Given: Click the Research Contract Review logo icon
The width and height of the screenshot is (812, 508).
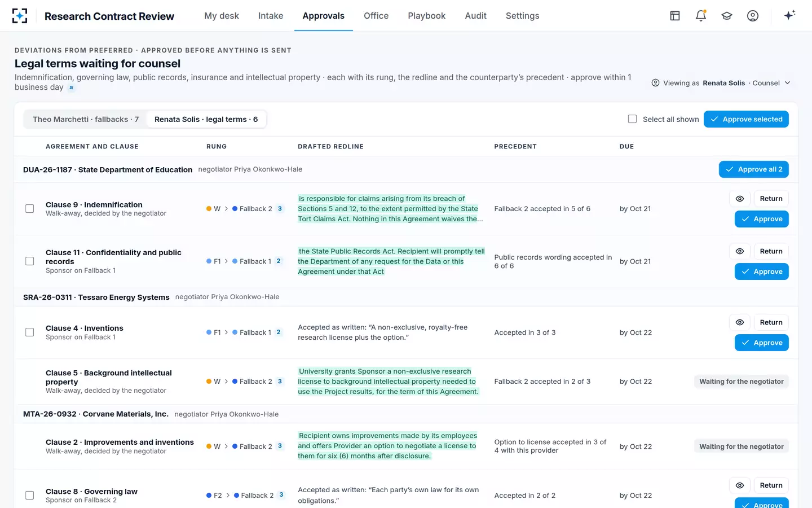Looking at the screenshot, I should (x=20, y=16).
